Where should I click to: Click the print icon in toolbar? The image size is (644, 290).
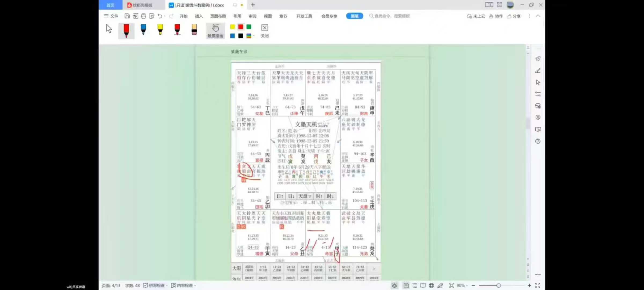point(144,16)
